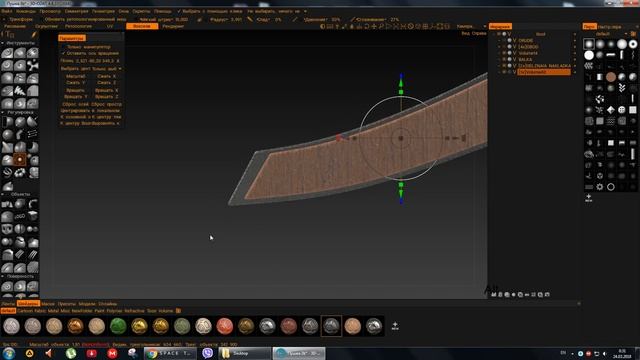Select the BALKA layer row in VoxTree
This screenshot has width=640, height=360.
(525, 60)
